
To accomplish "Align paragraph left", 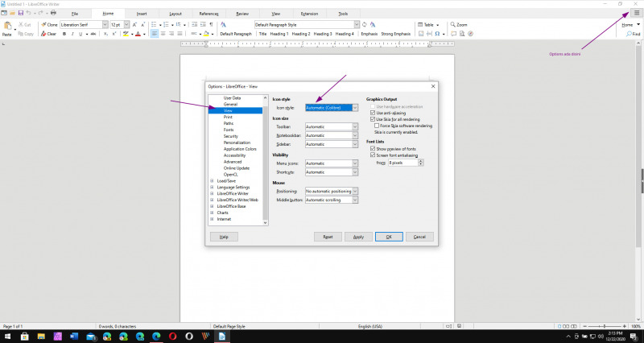I will click(x=155, y=34).
